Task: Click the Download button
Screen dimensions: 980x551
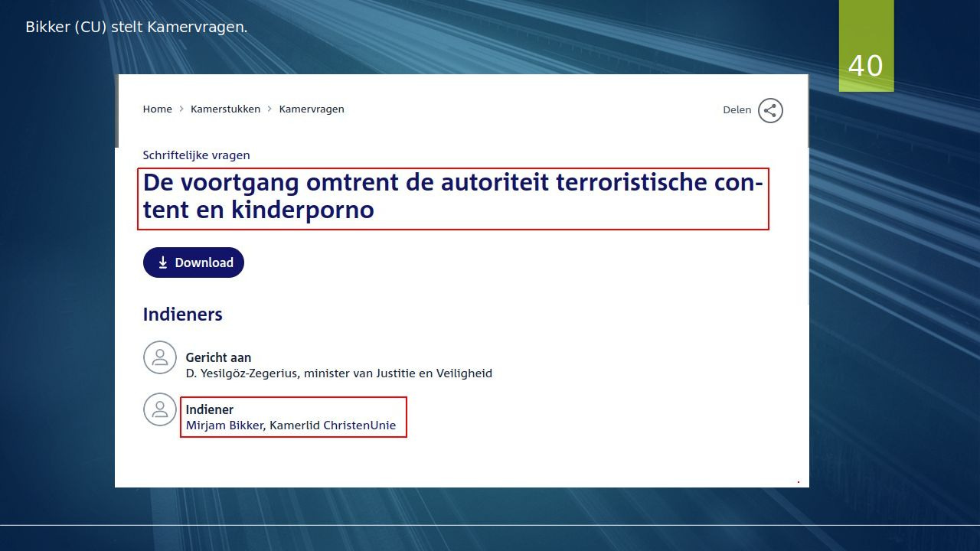Action: point(194,262)
